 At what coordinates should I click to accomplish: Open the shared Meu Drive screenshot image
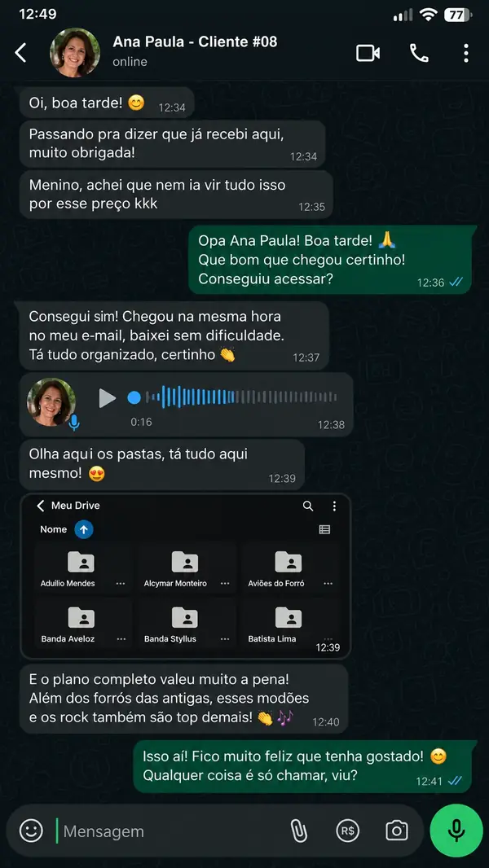click(x=186, y=576)
